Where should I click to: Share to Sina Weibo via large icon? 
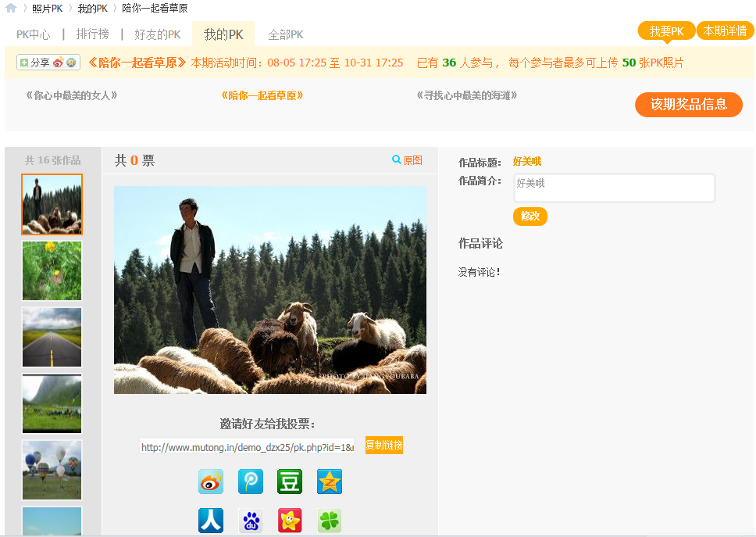[211, 481]
